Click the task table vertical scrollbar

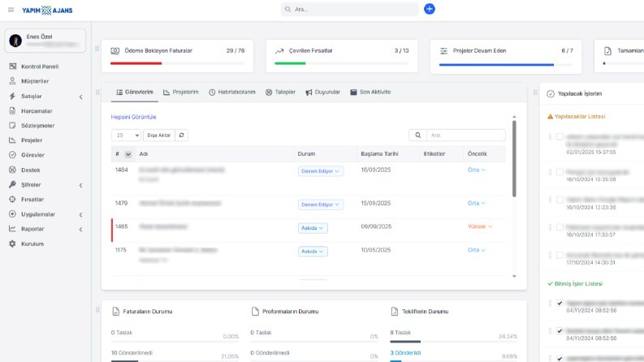[514, 158]
